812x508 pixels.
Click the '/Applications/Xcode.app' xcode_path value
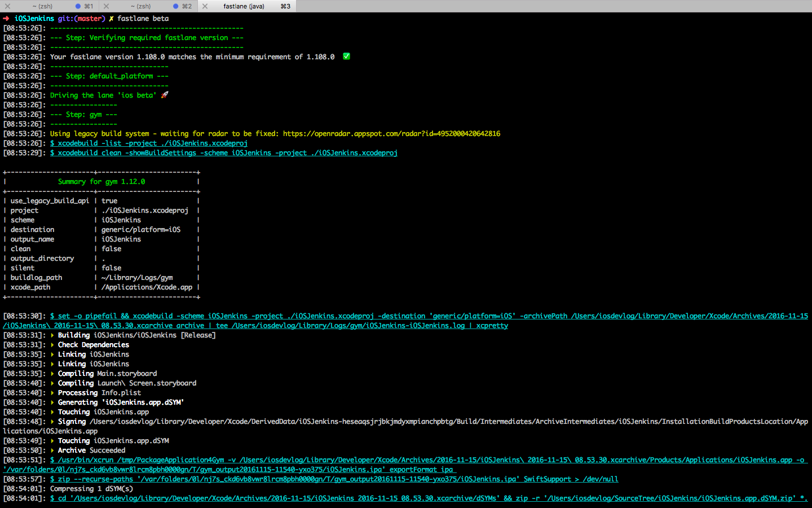[147, 287]
